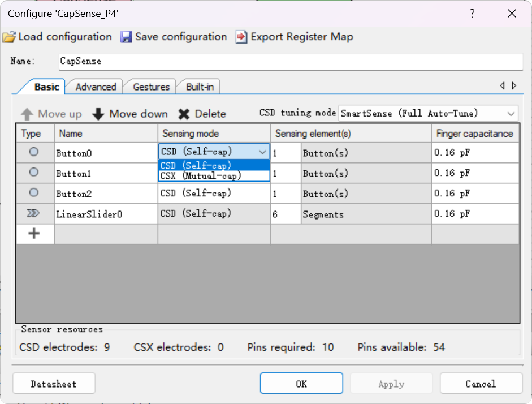The height and width of the screenshot is (404, 532).
Task: Collapse the Button0 sensing mode combo box
Action: [262, 152]
